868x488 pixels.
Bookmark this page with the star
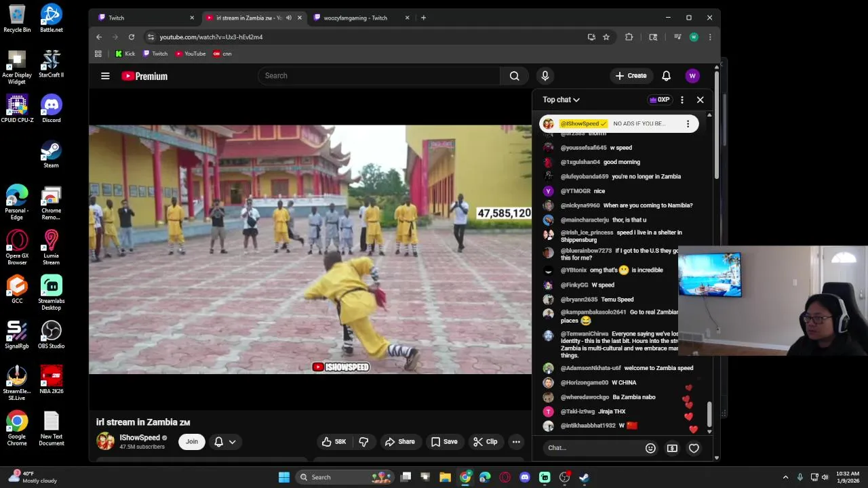[x=606, y=37]
